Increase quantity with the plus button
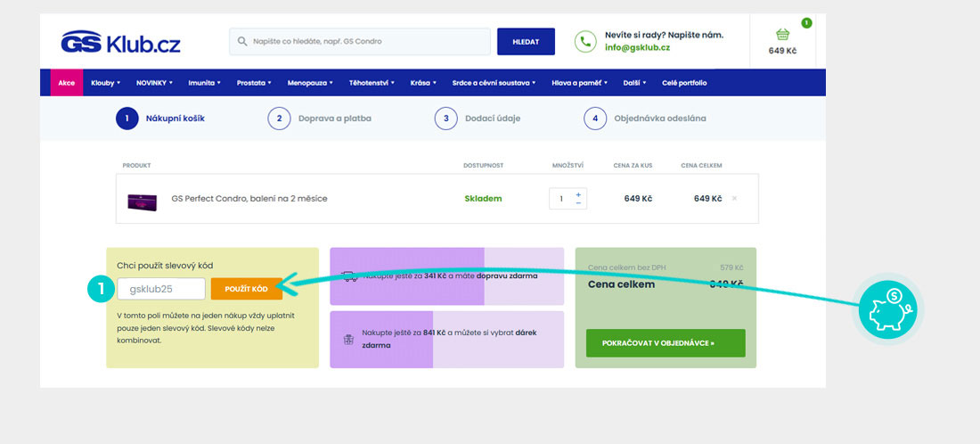Screen dimensions: 980x444 tap(578, 193)
